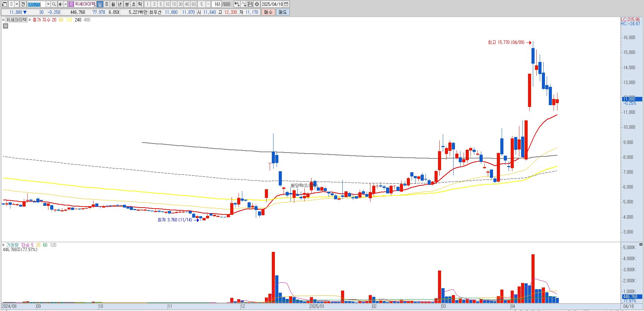Toggle the 일 daily period button
This screenshot has height=311, width=644.
tap(100, 4)
